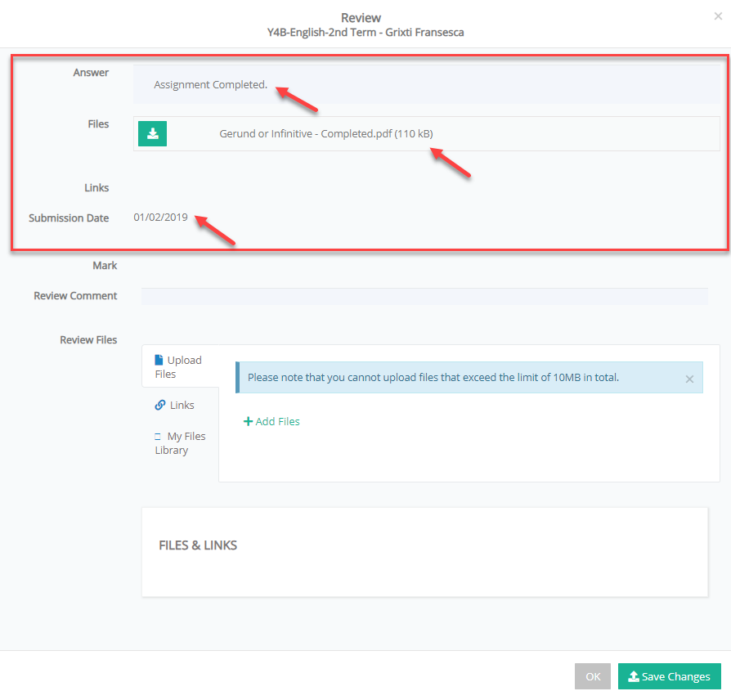The height and width of the screenshot is (700, 731).
Task: Click the plus icon beside Add Files
Action: pyautogui.click(x=248, y=422)
